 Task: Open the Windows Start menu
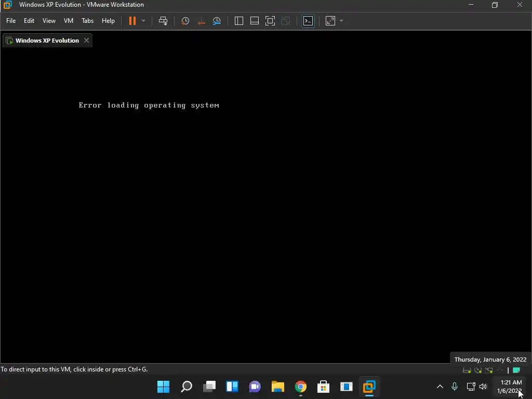[x=164, y=387]
